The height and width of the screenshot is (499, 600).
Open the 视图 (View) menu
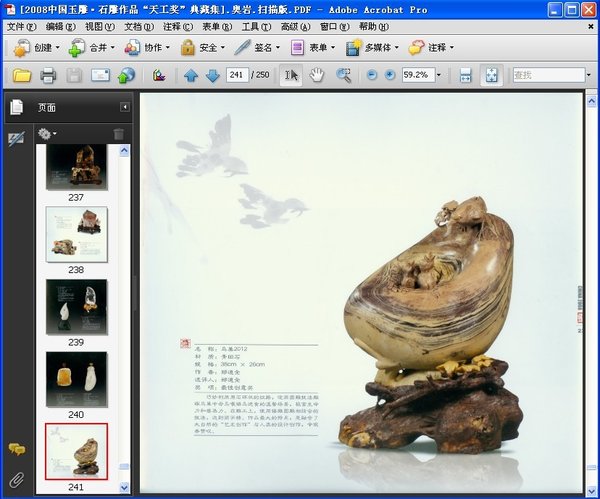(99, 26)
